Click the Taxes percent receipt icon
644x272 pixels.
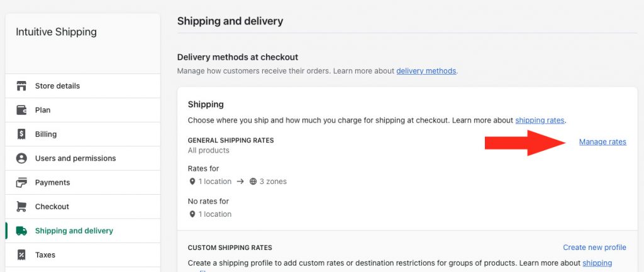pos(21,255)
